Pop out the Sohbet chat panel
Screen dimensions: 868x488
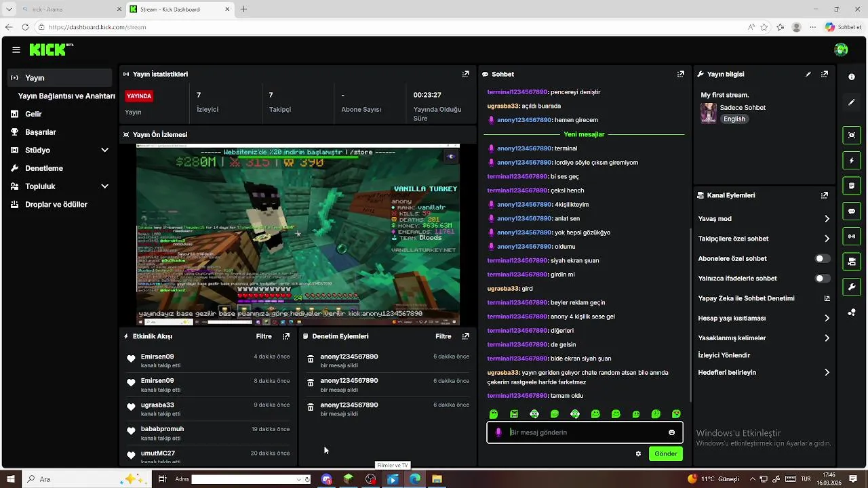click(x=680, y=74)
